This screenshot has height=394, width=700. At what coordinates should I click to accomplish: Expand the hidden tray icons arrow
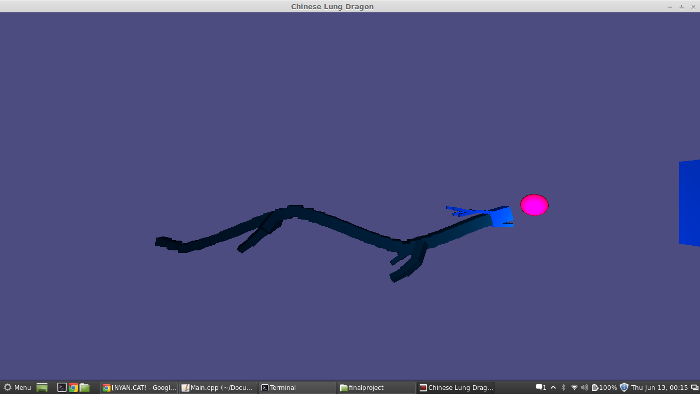pyautogui.click(x=553, y=387)
